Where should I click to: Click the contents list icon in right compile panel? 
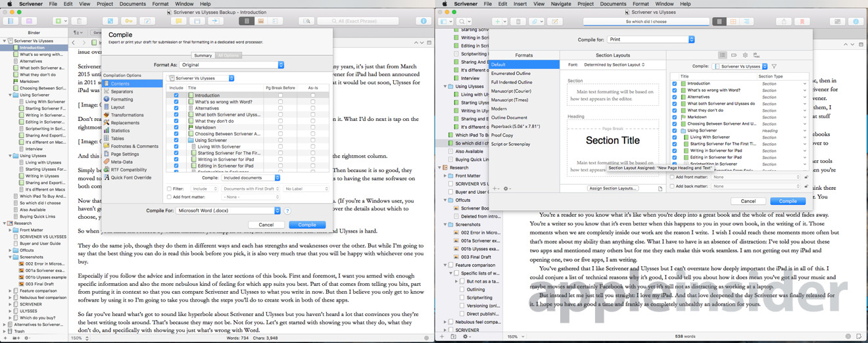coord(722,55)
